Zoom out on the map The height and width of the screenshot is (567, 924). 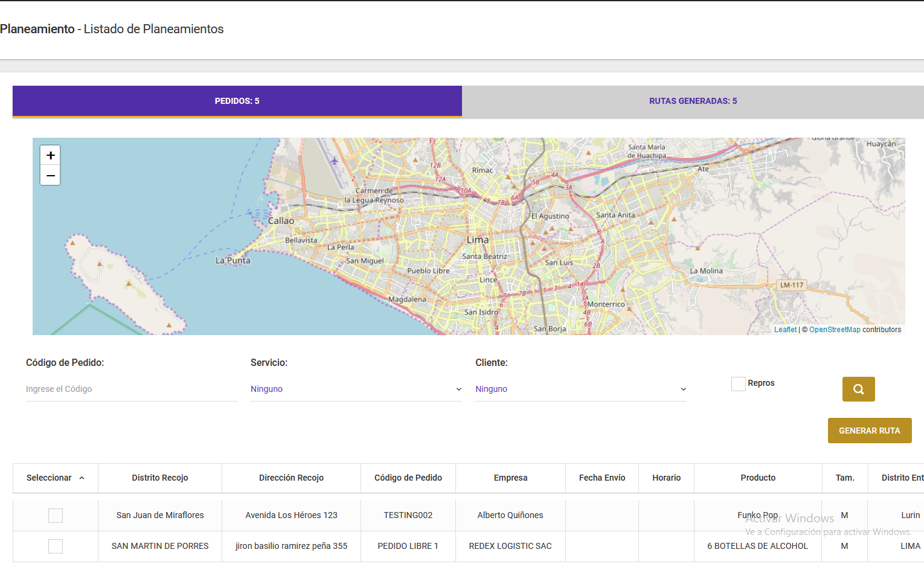pyautogui.click(x=50, y=176)
